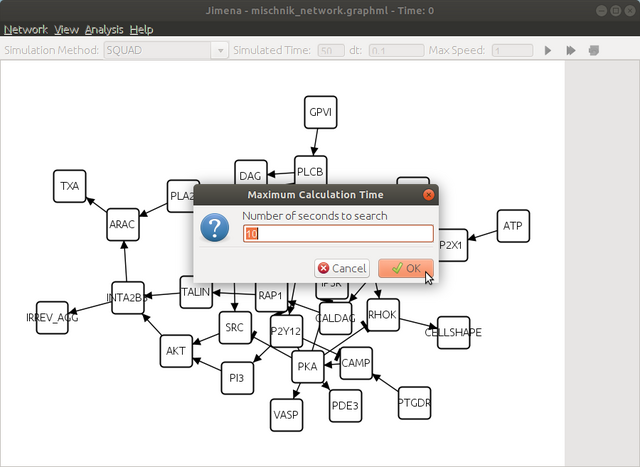The width and height of the screenshot is (640, 467).
Task: Select the PKA node
Action: click(307, 367)
